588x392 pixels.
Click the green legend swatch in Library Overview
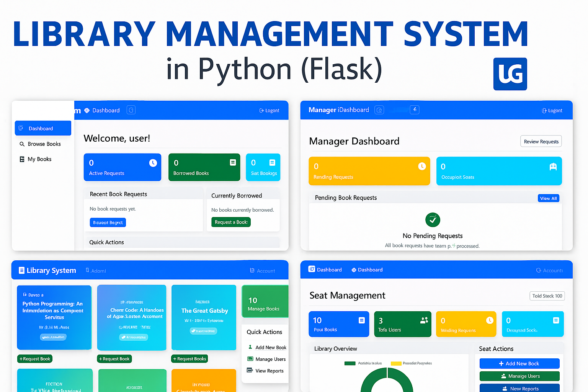(x=350, y=363)
